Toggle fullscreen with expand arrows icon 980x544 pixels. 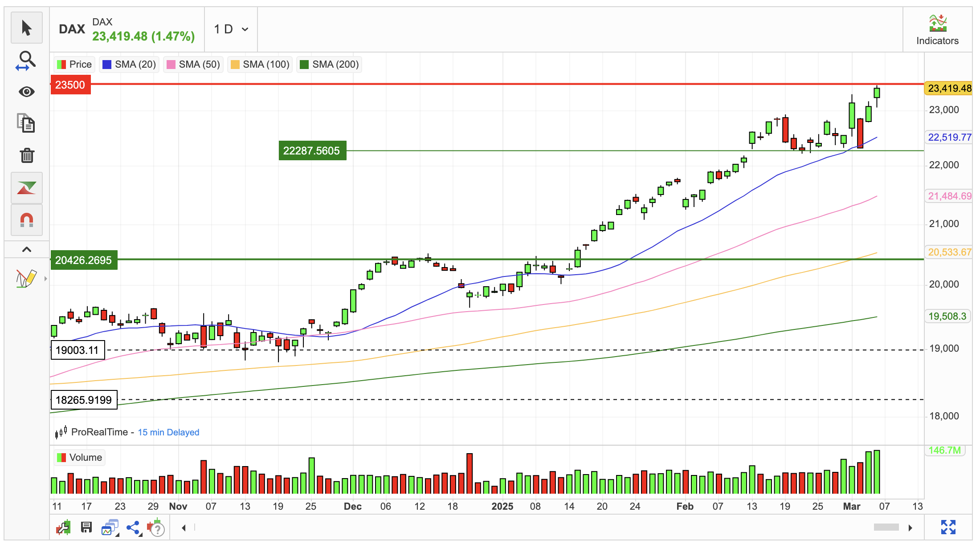click(948, 528)
